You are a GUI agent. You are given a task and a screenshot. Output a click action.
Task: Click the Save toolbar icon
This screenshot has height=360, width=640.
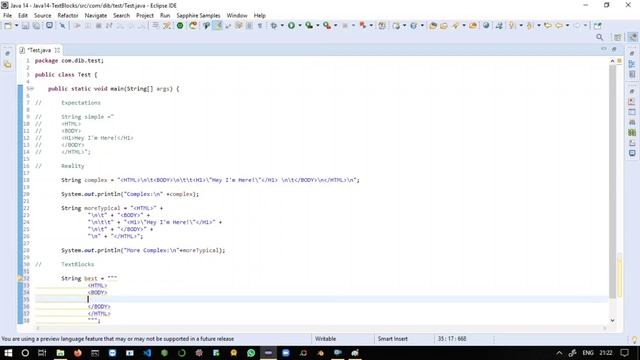click(x=25, y=26)
